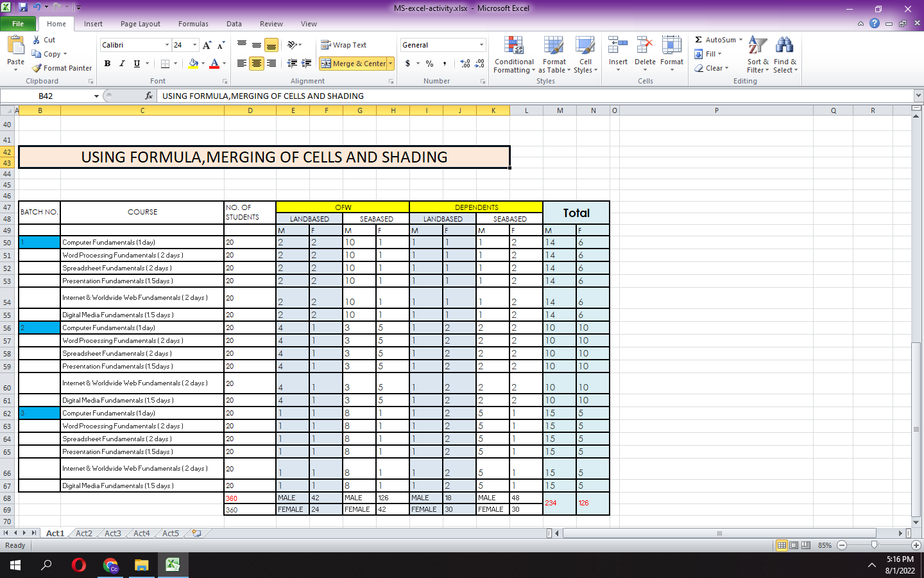Click the Increase Decimal icon

pos(465,64)
